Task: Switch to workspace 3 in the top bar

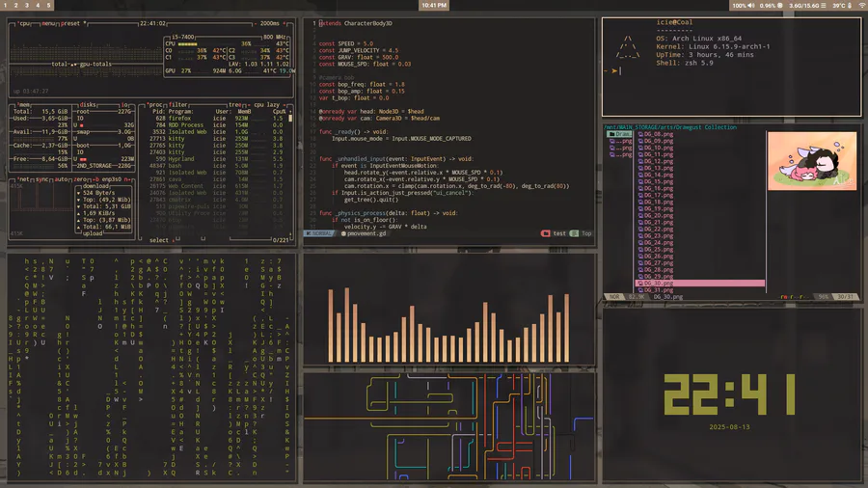Action: (27, 6)
